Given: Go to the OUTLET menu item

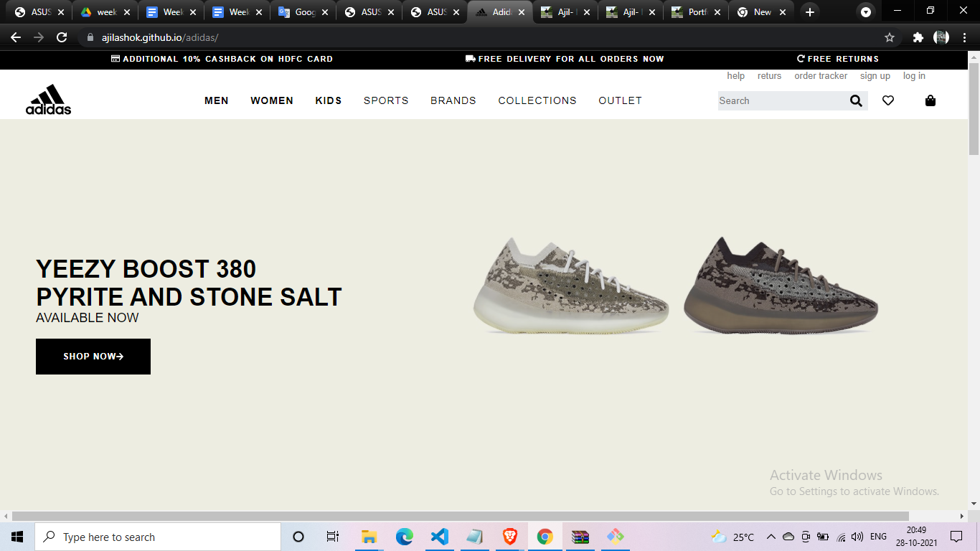Looking at the screenshot, I should [x=620, y=100].
